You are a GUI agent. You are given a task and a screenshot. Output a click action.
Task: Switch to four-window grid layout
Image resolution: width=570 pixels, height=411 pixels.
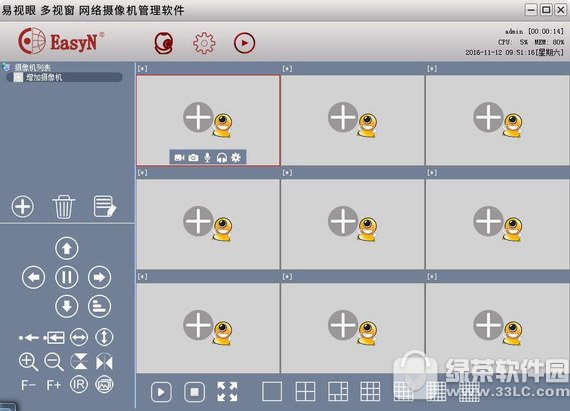305,392
